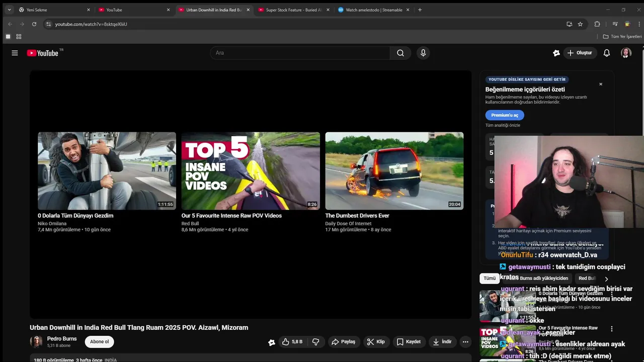The width and height of the screenshot is (644, 362).
Task: Click 'The Dumbest Drivers Ever' endscreen title
Action: pos(357,216)
